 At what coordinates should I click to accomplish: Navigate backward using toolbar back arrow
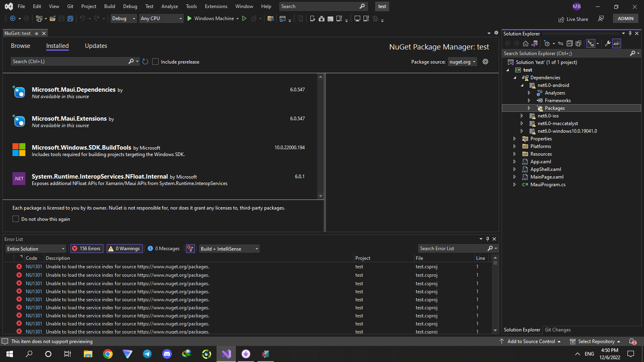pos(12,19)
